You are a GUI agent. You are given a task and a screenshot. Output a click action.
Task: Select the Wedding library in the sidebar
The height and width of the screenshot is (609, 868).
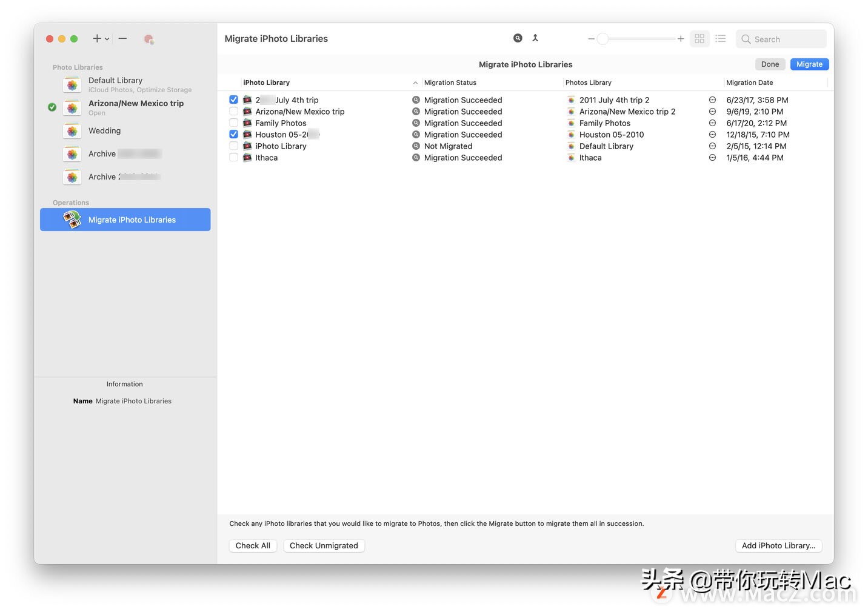(x=125, y=131)
